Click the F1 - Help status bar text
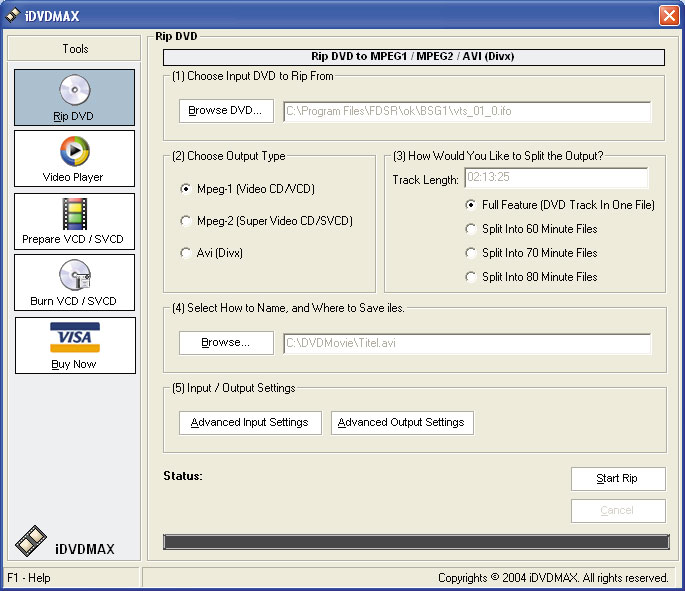This screenshot has width=685, height=591. [29, 578]
